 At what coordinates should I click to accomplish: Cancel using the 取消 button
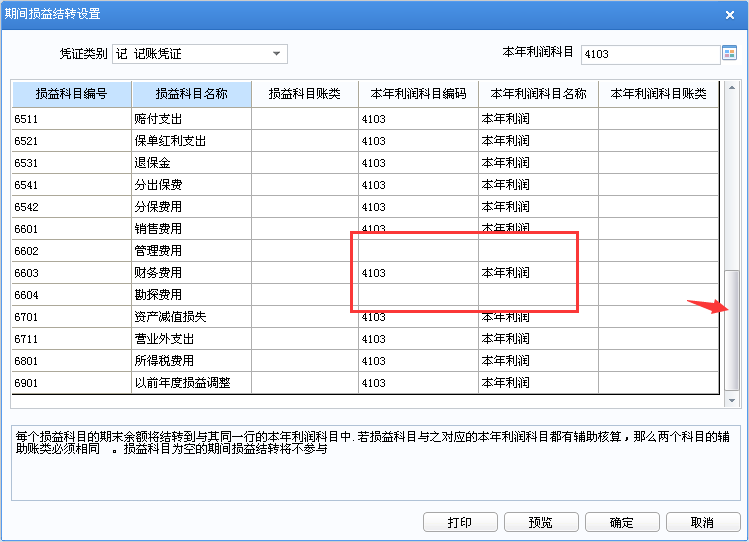(x=702, y=522)
